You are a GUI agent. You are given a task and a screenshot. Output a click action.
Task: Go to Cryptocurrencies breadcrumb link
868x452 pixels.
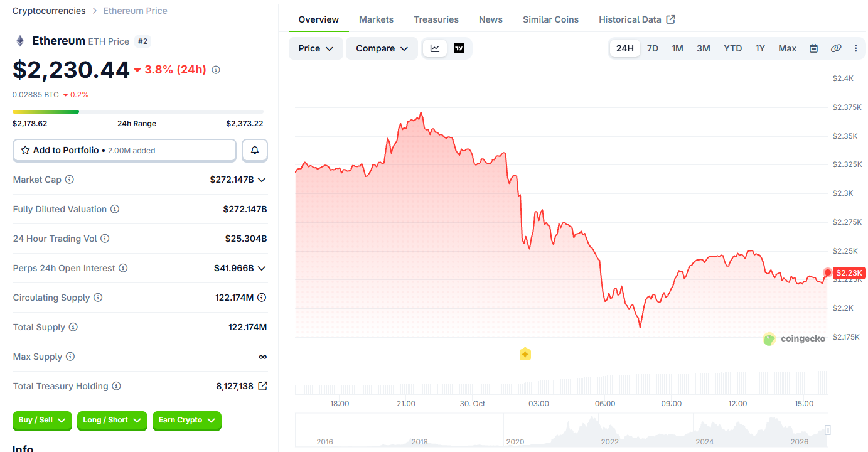(49, 11)
